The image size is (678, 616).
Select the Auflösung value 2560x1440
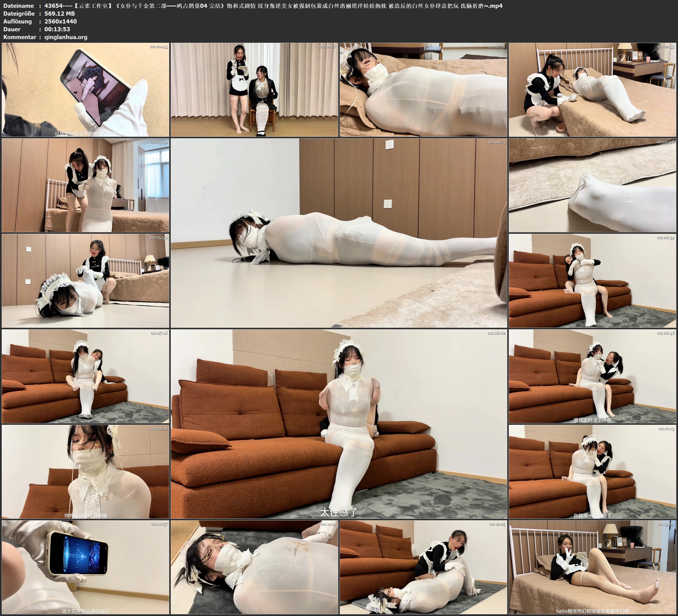(61, 21)
